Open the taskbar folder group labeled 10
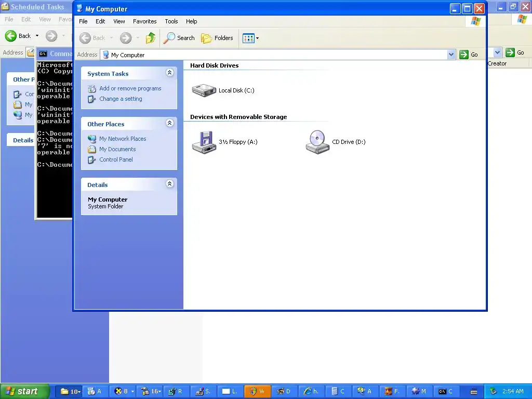The image size is (532, 399). click(70, 391)
